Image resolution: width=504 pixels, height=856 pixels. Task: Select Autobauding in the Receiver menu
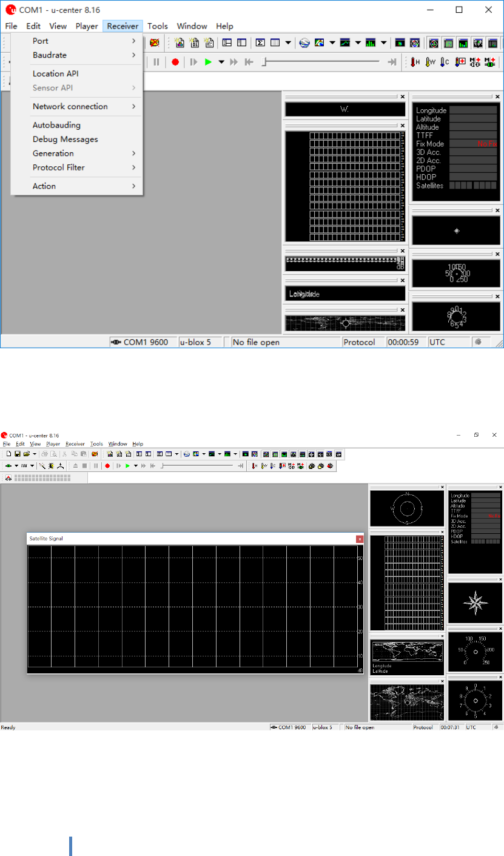[x=77, y=125]
